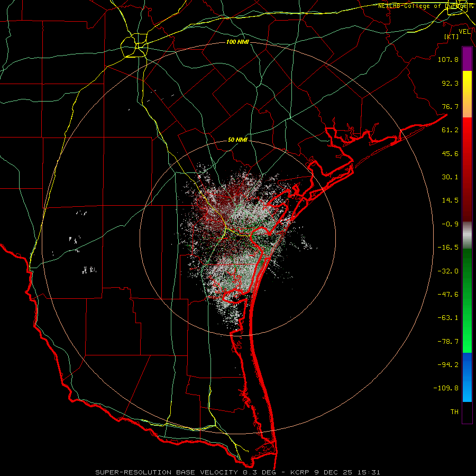Select the -109.8 velocity legend value
Viewport: 476px width, 476px height.
pos(446,388)
